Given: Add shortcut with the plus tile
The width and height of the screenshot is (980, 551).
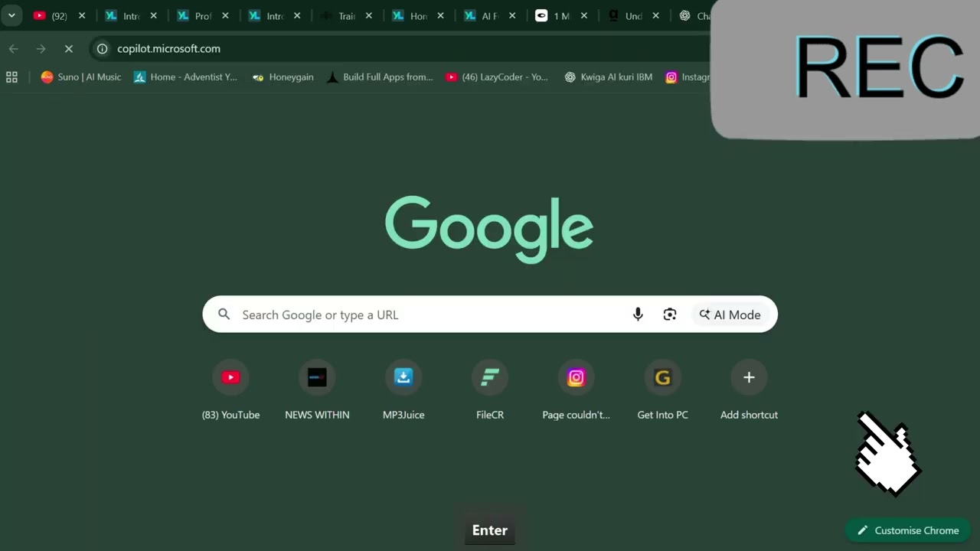Looking at the screenshot, I should point(749,390).
